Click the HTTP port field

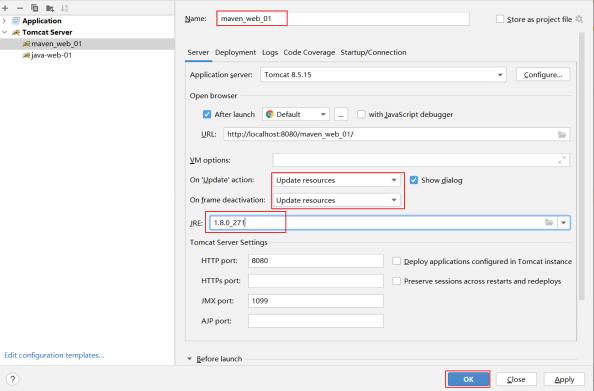(x=316, y=261)
